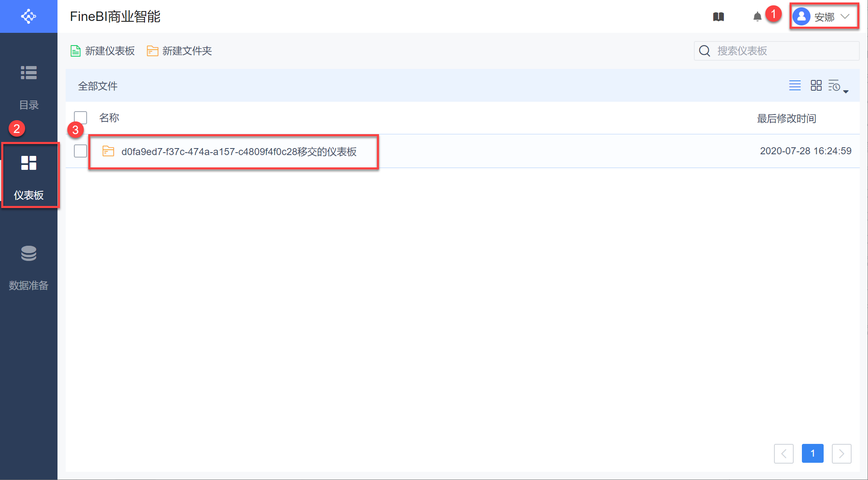Click 新建文件夹 button
Image resolution: width=868 pixels, height=480 pixels.
click(x=179, y=51)
